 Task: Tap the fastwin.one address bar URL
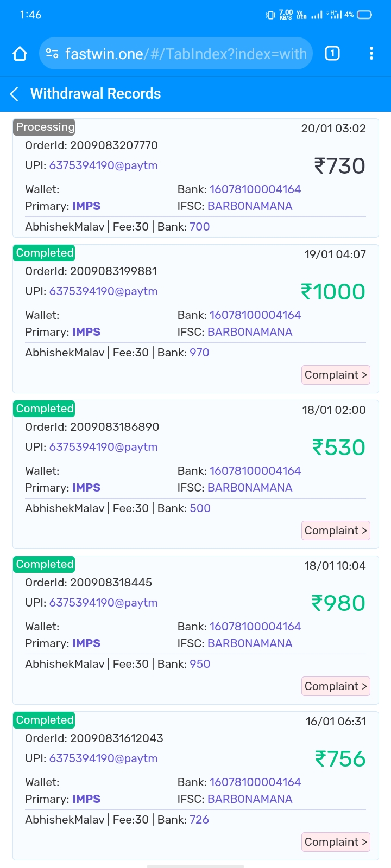tap(186, 54)
